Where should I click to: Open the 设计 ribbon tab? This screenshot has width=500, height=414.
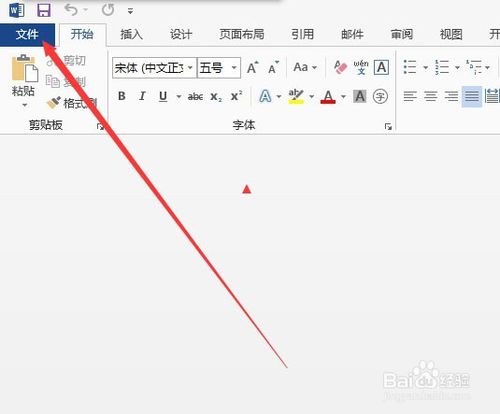click(x=181, y=34)
